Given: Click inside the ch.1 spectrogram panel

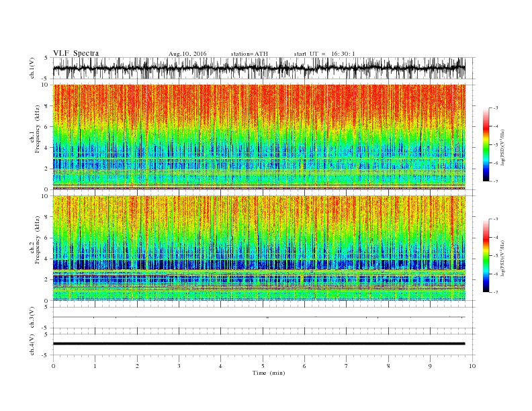Looking at the screenshot, I should pyautogui.click(x=259, y=137).
